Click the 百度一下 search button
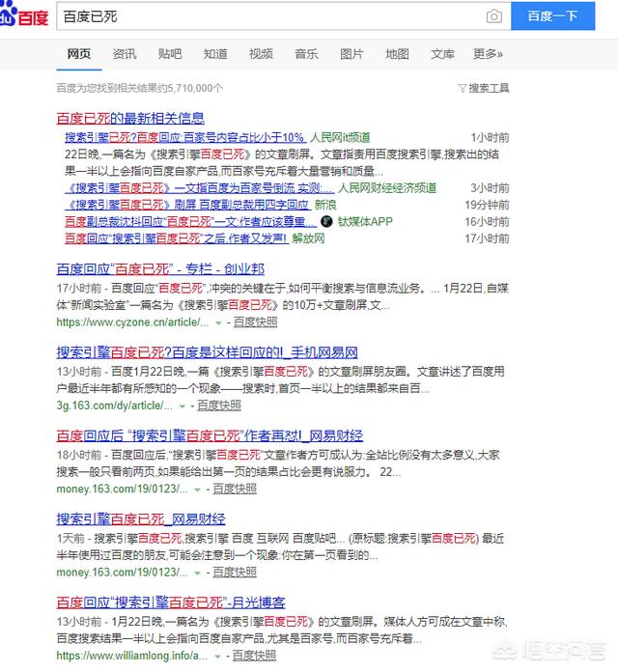This screenshot has width=618, height=672. pos(552,16)
